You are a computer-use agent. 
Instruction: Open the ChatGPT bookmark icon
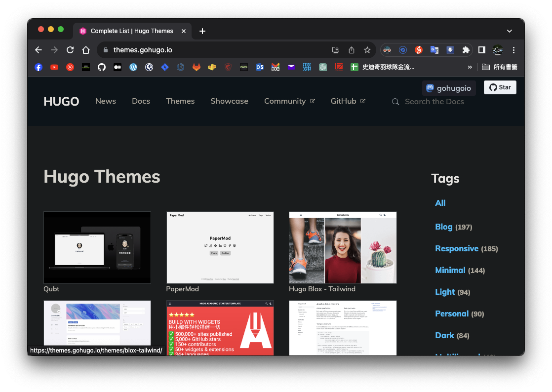pyautogui.click(x=323, y=67)
